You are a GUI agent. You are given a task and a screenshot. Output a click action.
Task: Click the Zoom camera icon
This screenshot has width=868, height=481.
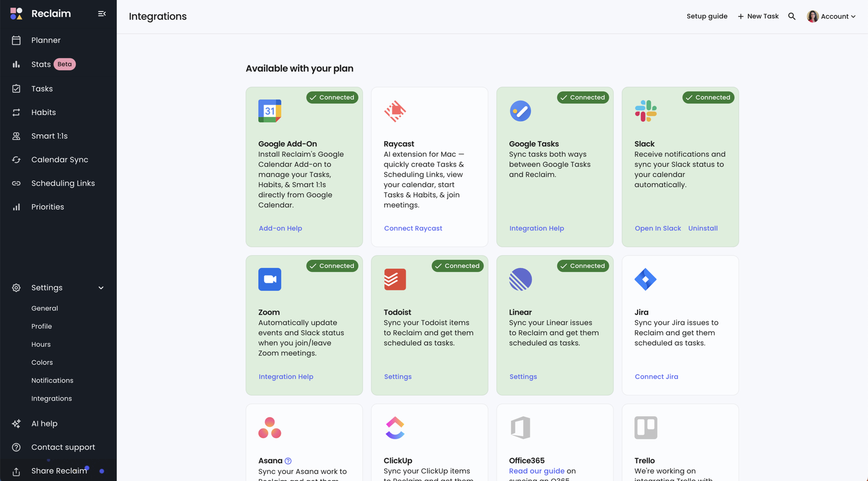coord(270,280)
